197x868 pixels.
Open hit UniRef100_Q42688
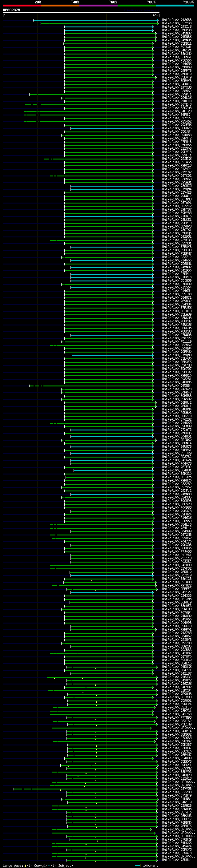click(177, 20)
